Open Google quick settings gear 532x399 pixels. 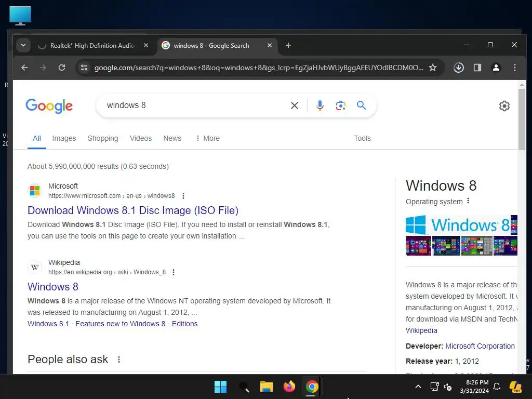point(504,106)
